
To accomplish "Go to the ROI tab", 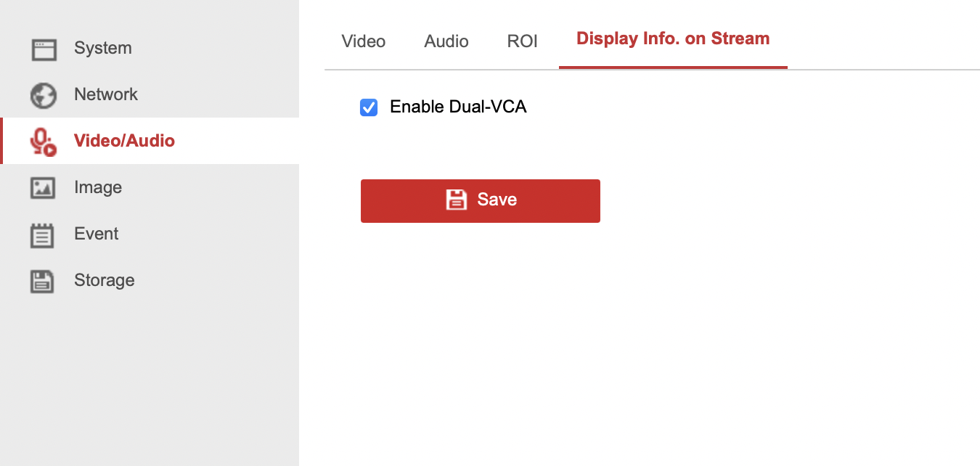I will [x=523, y=41].
